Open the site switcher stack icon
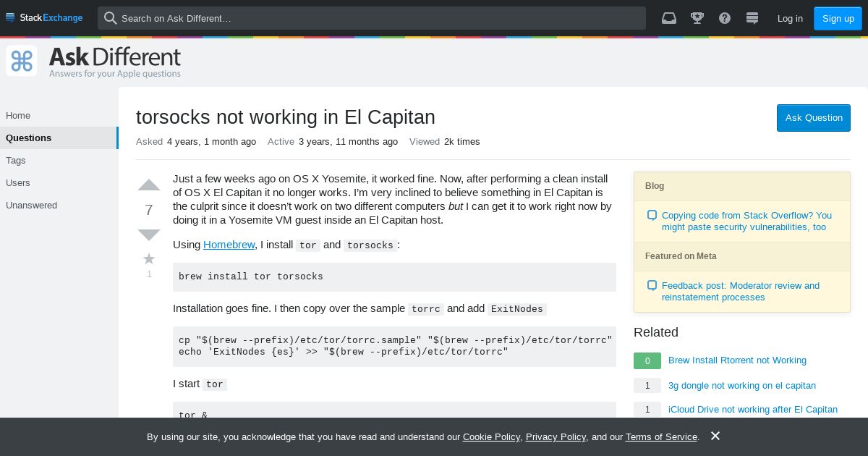Screen dimensions: 868x456 click(752, 18)
